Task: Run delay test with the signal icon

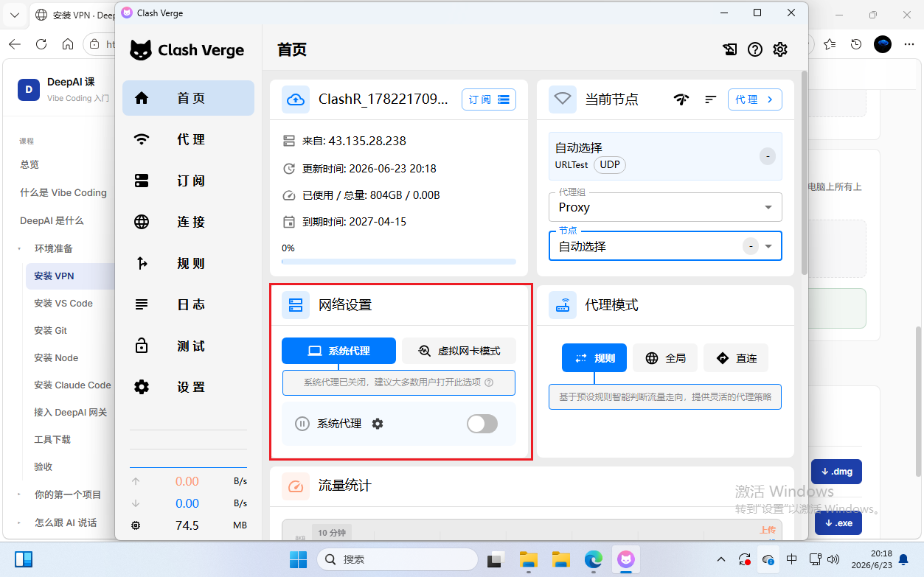Action: click(x=681, y=99)
